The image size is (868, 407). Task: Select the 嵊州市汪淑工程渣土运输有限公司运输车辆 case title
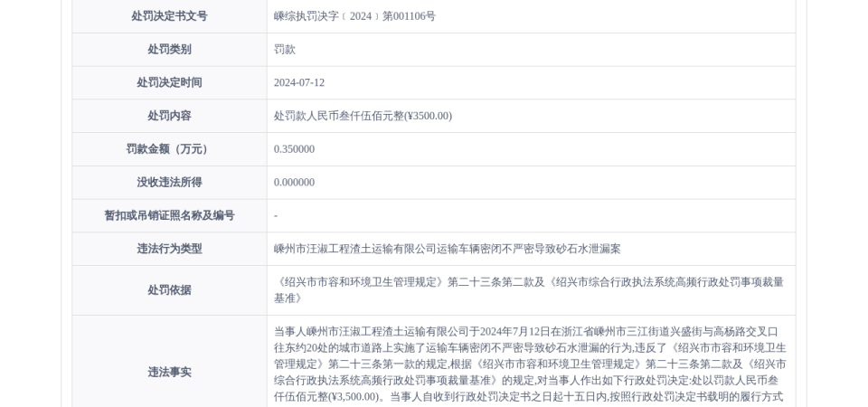pos(448,249)
